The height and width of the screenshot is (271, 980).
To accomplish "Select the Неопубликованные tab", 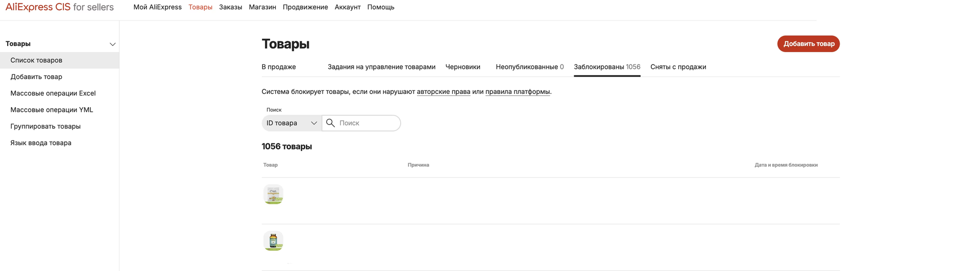I will tap(529, 67).
